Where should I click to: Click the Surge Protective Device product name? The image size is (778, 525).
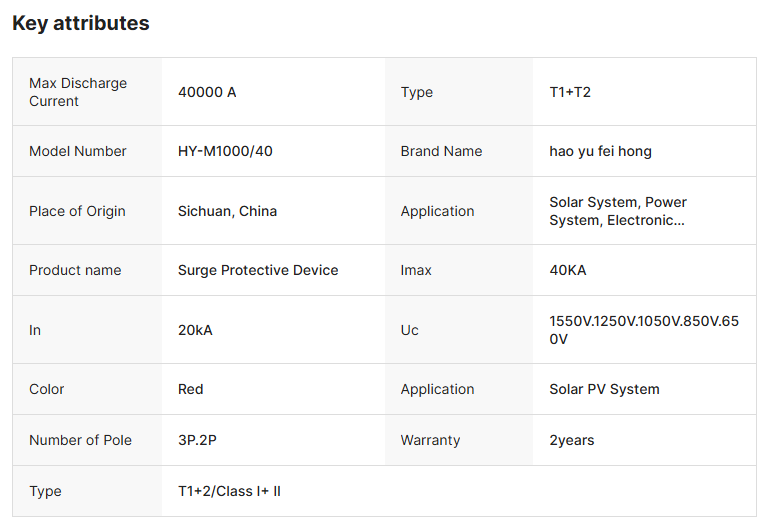[258, 270]
